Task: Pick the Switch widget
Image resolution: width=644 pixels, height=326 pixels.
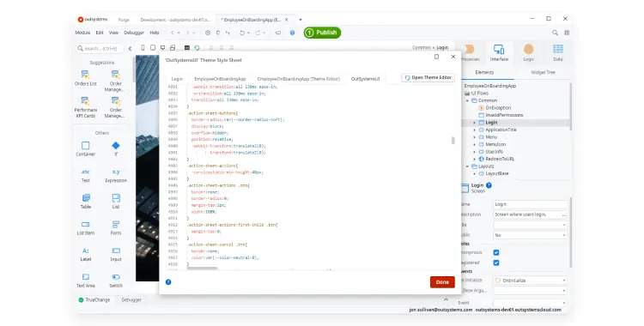Action: [x=116, y=281]
